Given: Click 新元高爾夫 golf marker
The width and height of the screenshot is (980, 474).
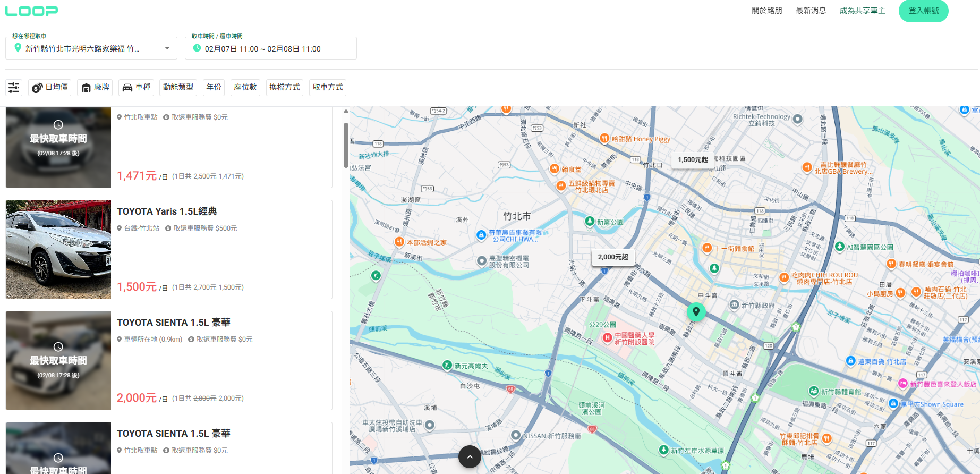Looking at the screenshot, I should pyautogui.click(x=447, y=366).
